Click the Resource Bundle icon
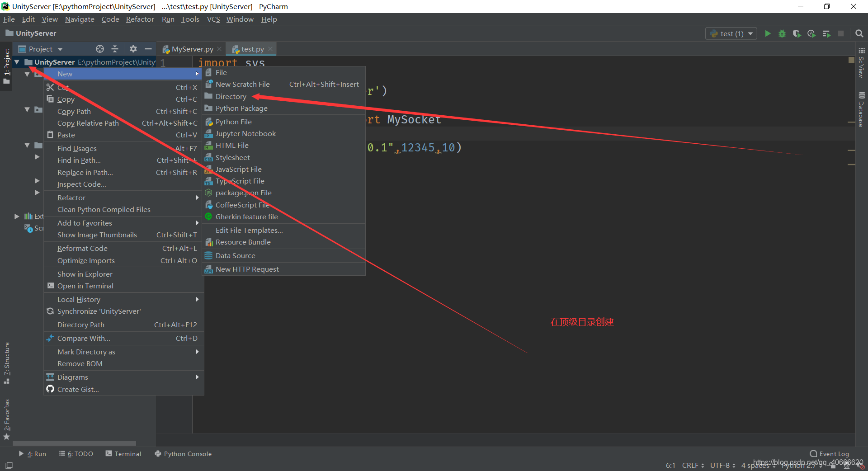Image resolution: width=868 pixels, height=471 pixels. point(208,242)
